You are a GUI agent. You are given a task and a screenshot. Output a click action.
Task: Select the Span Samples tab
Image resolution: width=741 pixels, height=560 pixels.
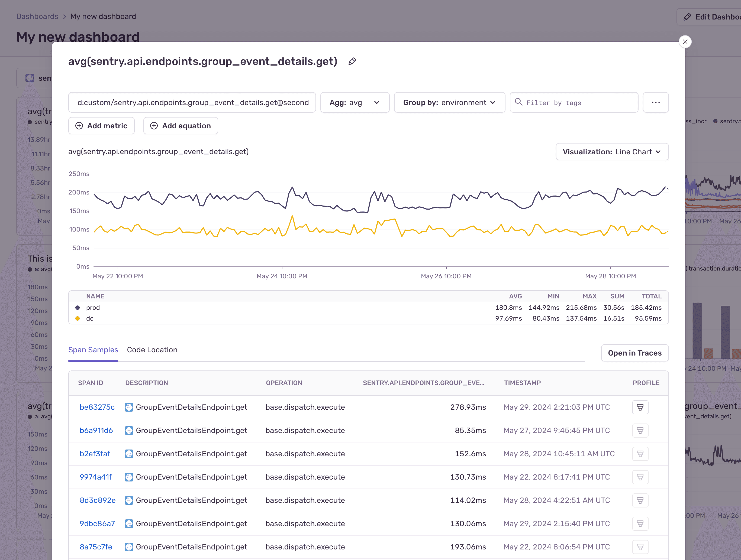93,349
